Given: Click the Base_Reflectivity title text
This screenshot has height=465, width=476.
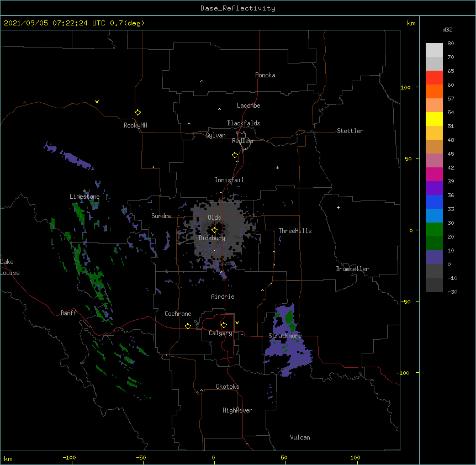Looking at the screenshot, I should tap(238, 8).
